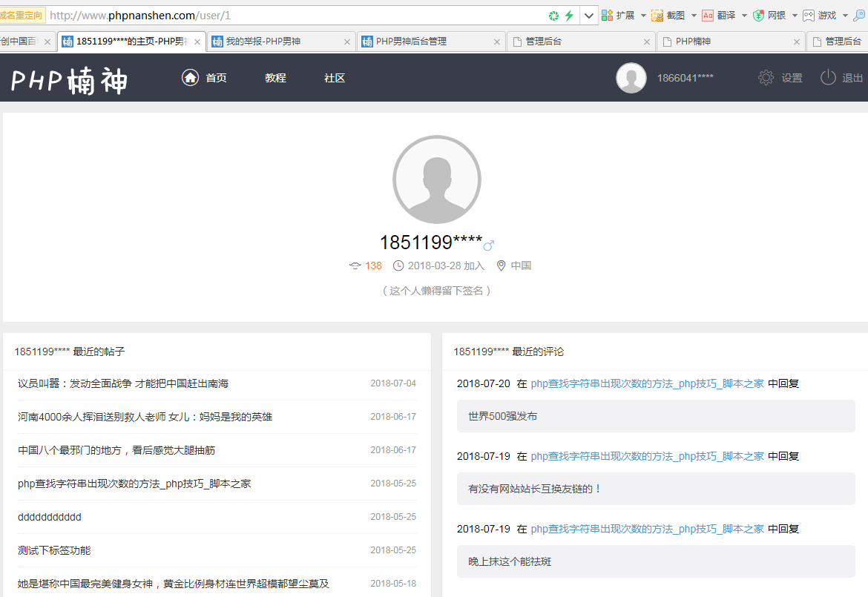Click the green refresh icon in address bar

pyautogui.click(x=553, y=16)
